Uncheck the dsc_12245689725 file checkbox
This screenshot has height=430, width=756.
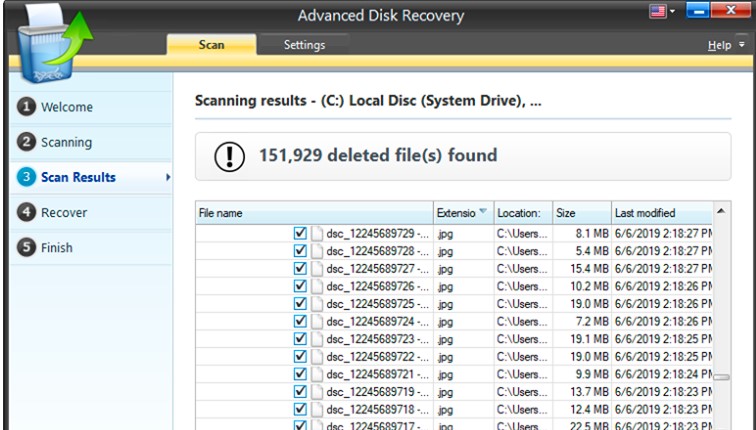coord(300,303)
